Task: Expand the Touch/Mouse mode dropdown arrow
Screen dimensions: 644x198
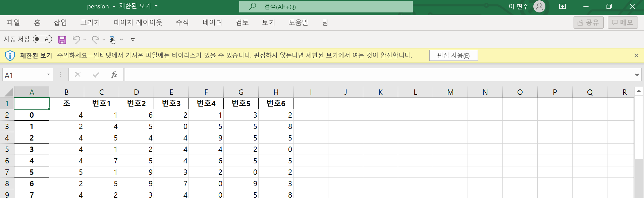Action: (x=121, y=40)
